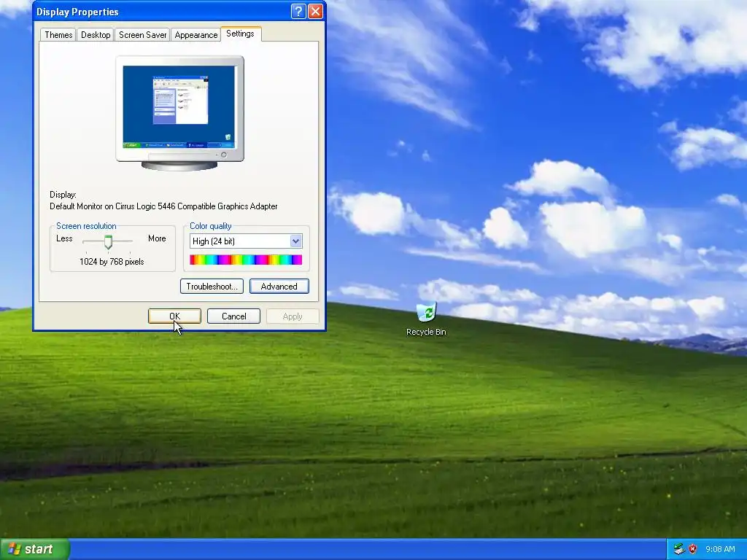
Task: Click the 'More' resolution label
Action: click(x=157, y=238)
